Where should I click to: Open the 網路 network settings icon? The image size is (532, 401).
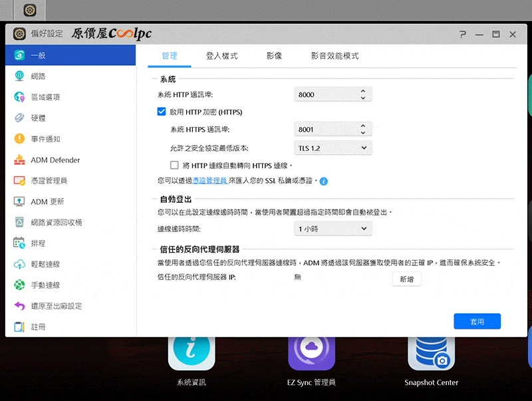(19, 76)
